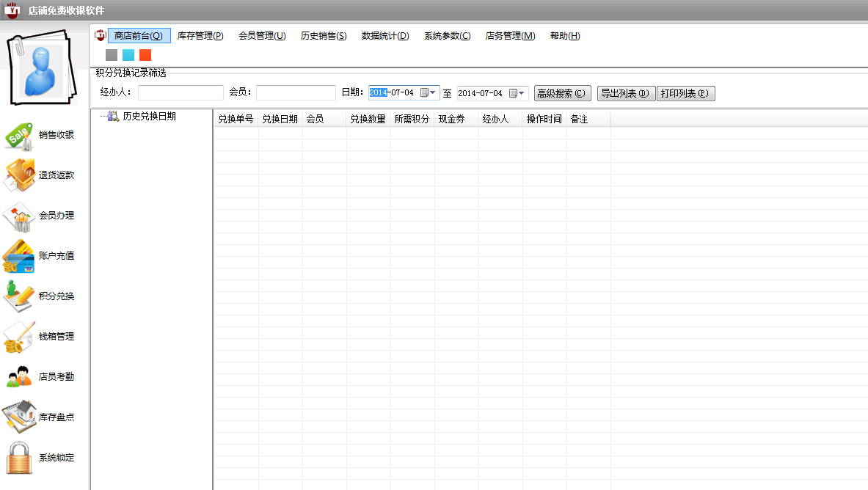Open 退货返款 refund icon
Image resolution: width=868 pixels, height=490 pixels.
tap(19, 175)
